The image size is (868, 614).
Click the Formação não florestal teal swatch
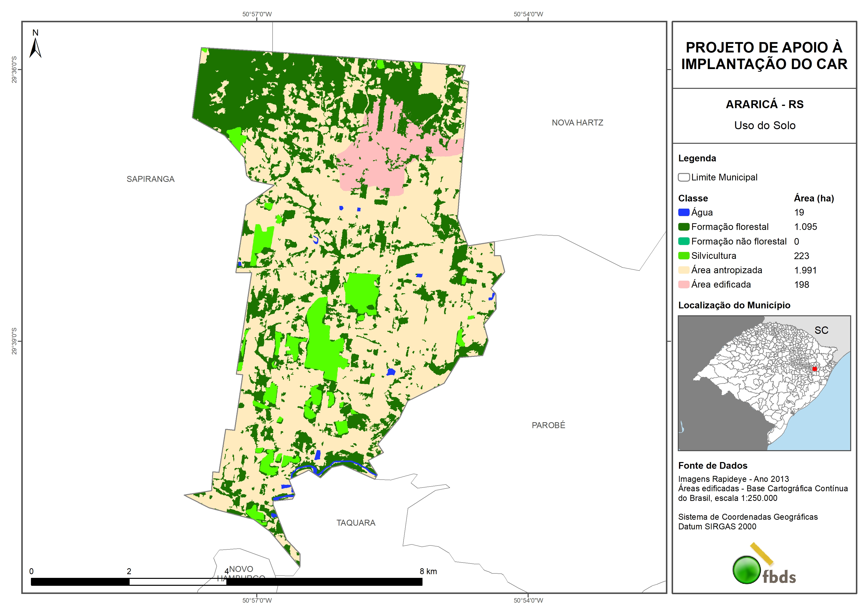pyautogui.click(x=683, y=241)
